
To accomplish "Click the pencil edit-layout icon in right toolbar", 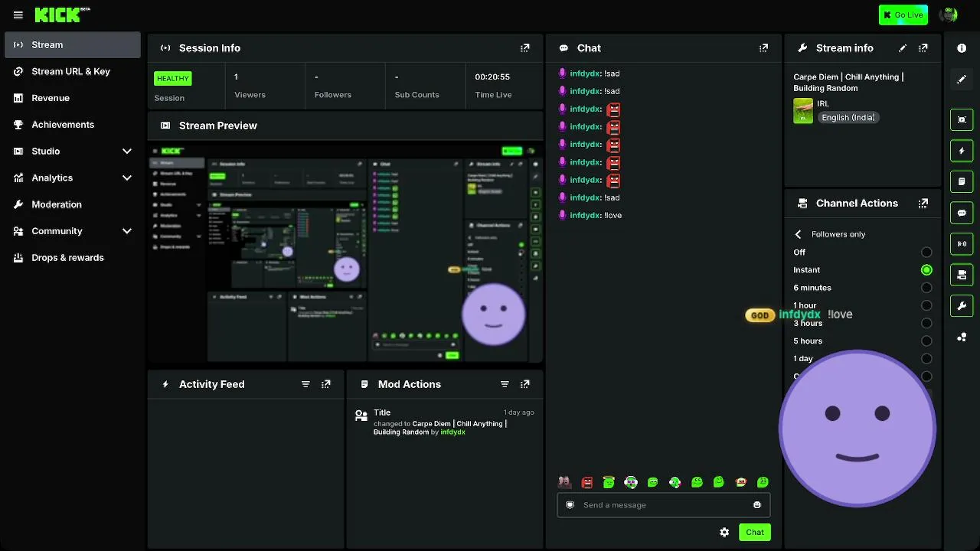I will pos(962,79).
